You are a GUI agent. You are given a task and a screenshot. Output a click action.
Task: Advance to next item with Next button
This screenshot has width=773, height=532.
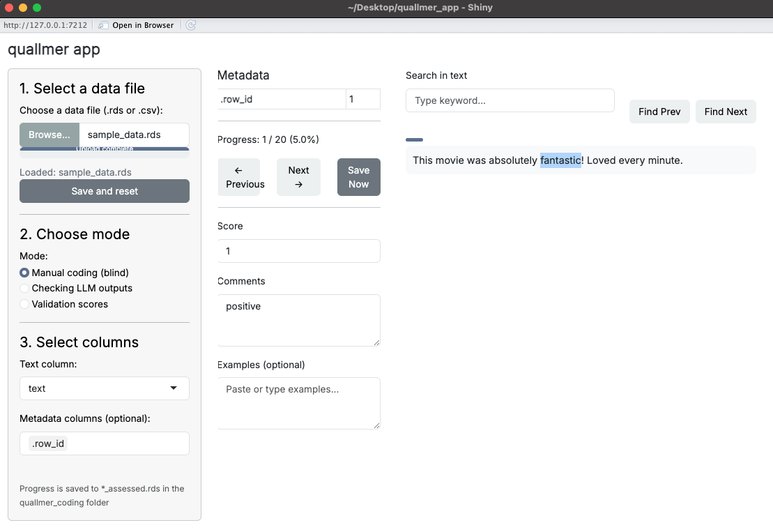(298, 176)
